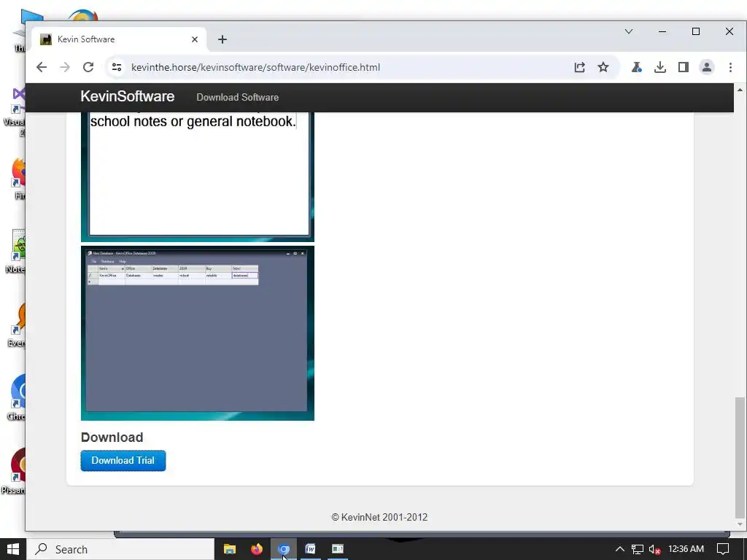The image size is (747, 560).
Task: Open File Explorer from taskbar
Action: click(x=230, y=549)
